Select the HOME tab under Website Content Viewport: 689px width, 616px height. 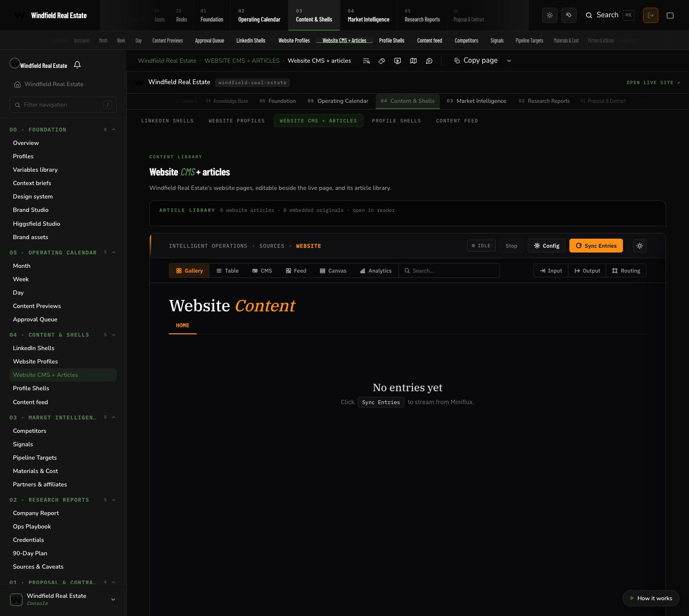183,326
